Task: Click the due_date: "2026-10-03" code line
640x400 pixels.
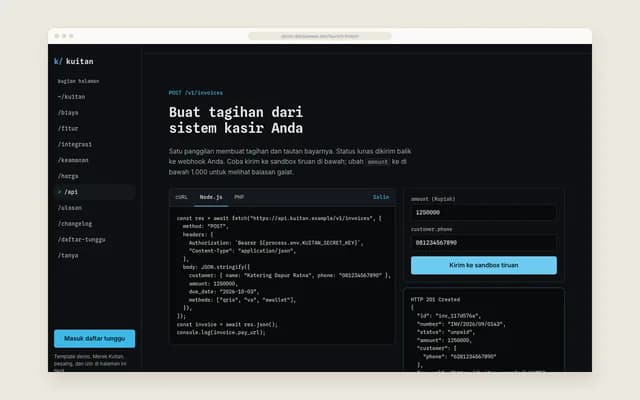Action: 224,292
